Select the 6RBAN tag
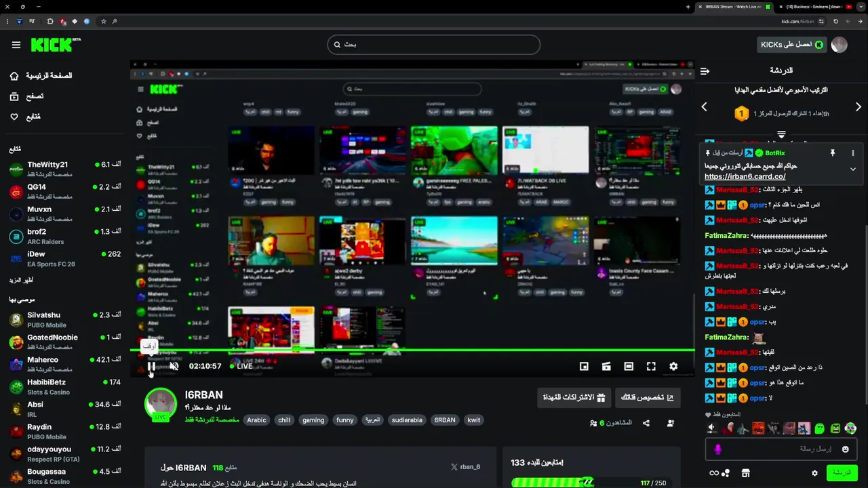Viewport: 868px width, 488px height. pos(445,420)
